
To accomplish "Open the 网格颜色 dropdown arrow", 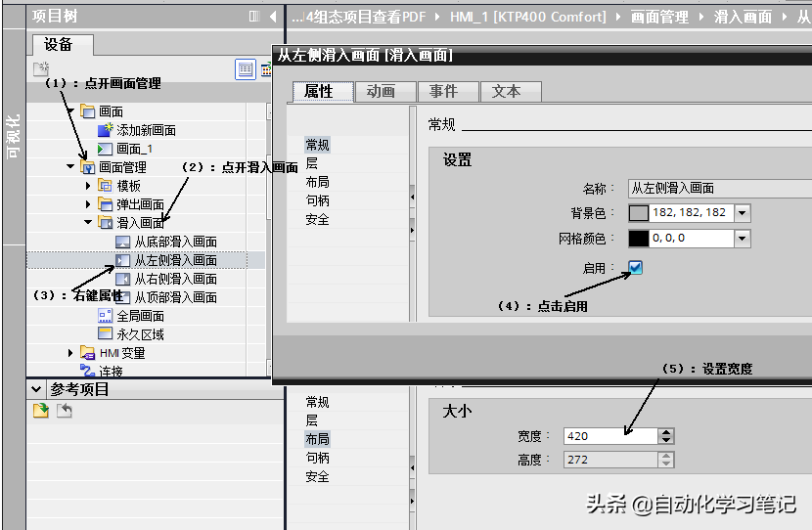I will coord(743,238).
